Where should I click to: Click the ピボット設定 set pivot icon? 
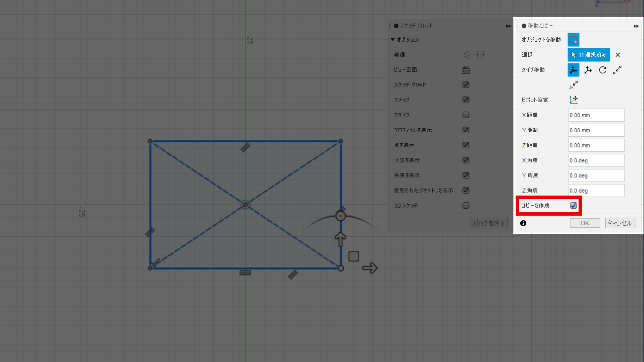point(574,100)
